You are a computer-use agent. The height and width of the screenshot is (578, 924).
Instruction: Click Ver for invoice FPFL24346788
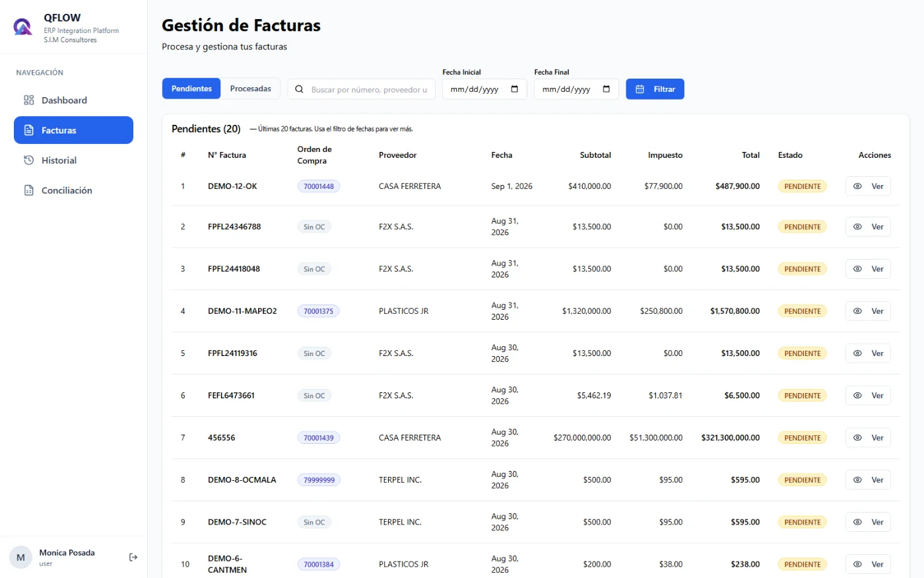[x=868, y=227]
